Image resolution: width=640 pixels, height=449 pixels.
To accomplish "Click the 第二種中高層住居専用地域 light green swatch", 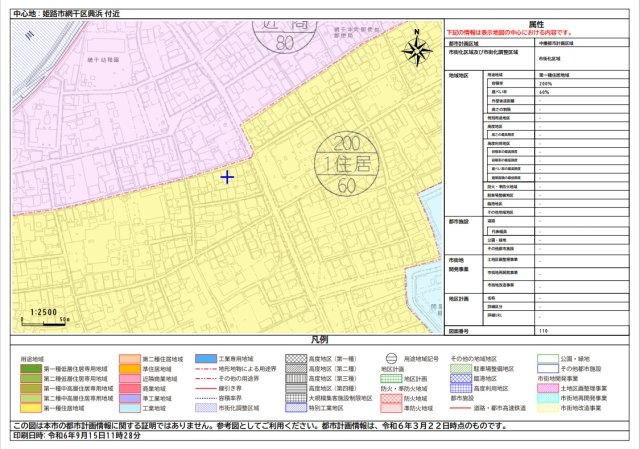I will [31, 398].
